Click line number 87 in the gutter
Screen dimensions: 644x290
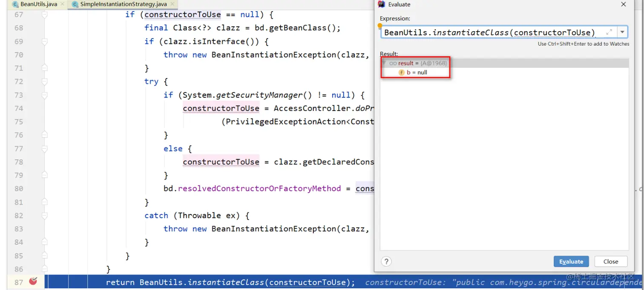[19, 282]
